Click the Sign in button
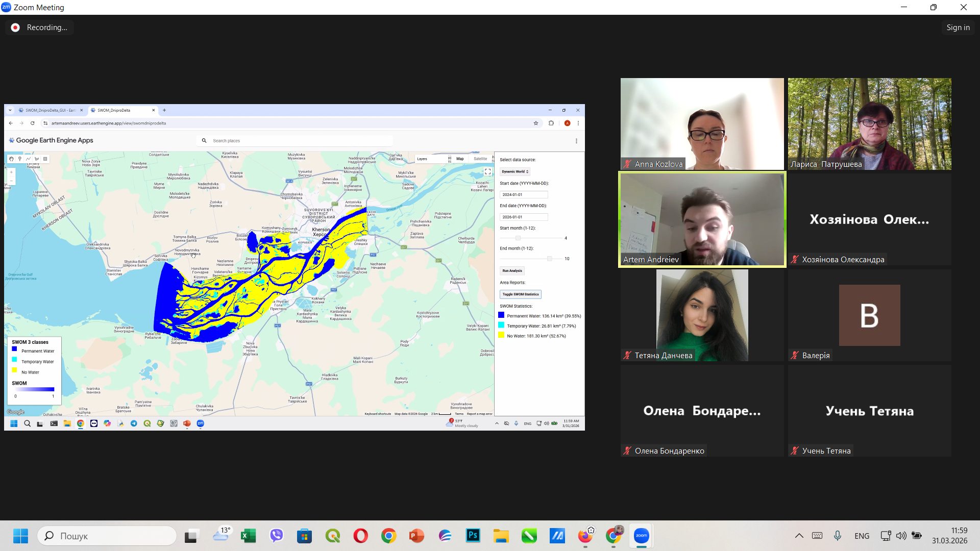 (x=958, y=28)
